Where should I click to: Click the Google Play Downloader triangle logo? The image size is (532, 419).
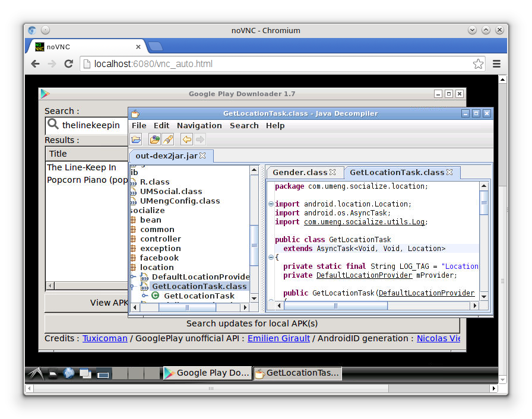click(x=45, y=94)
